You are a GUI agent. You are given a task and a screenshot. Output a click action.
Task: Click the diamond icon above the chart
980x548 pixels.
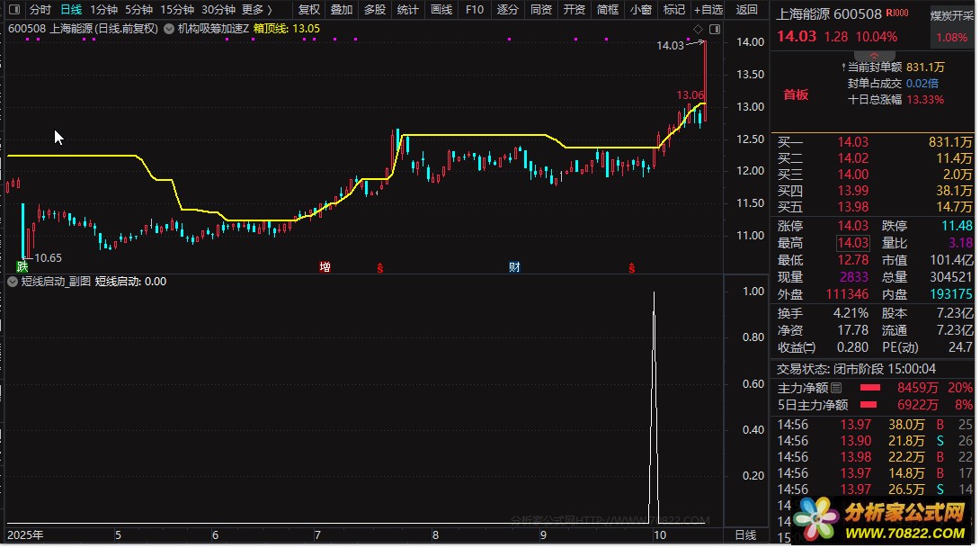tap(699, 29)
